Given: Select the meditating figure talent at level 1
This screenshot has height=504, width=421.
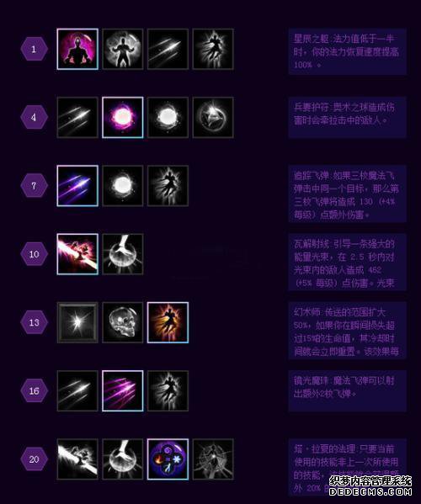Looking at the screenshot, I should (x=77, y=49).
